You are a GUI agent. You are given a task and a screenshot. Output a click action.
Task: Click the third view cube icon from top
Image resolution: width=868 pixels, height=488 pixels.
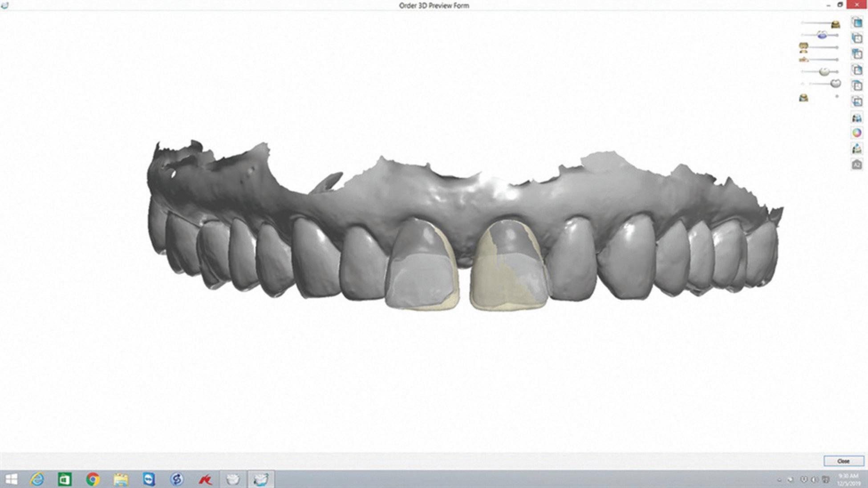[x=856, y=54]
